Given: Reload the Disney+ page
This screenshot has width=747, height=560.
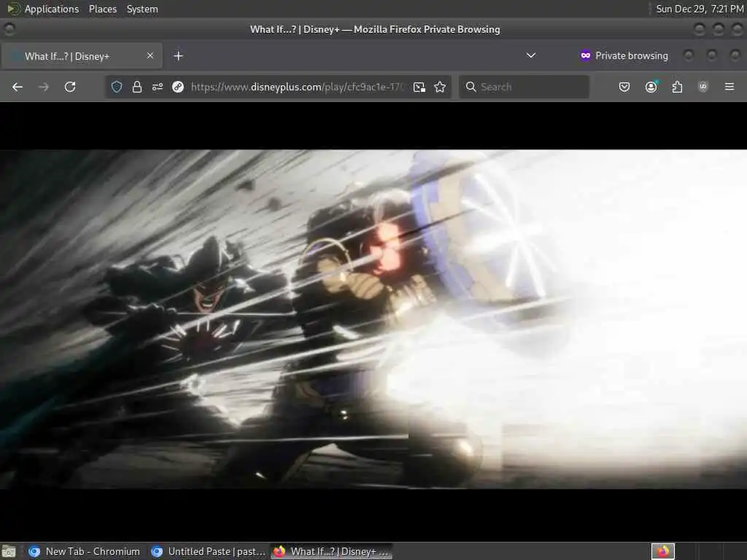Looking at the screenshot, I should click(x=70, y=87).
